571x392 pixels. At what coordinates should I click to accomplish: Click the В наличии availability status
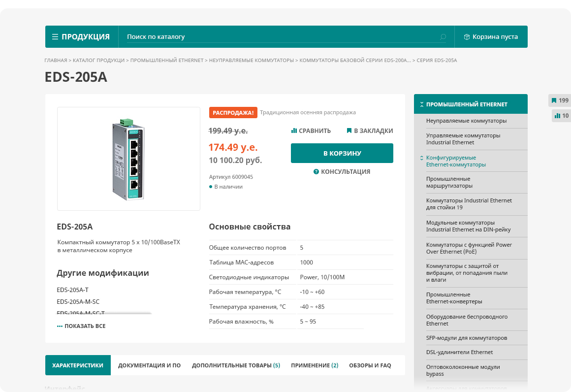pos(226,187)
